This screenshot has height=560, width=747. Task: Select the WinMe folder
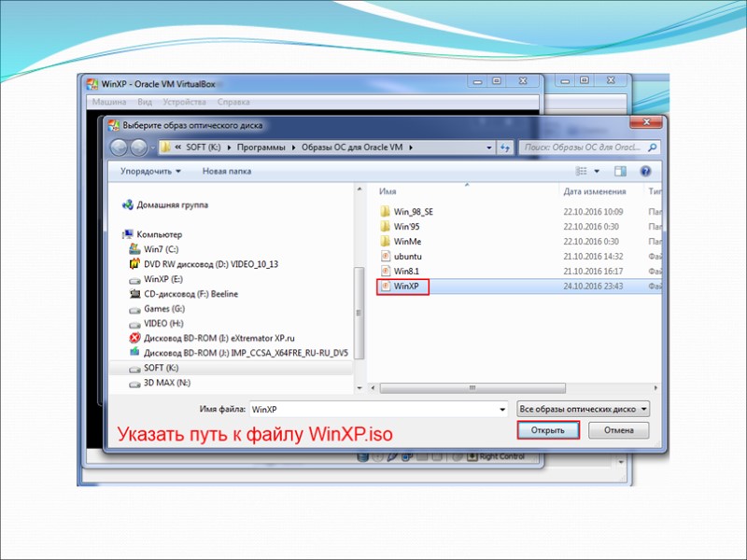coord(401,242)
